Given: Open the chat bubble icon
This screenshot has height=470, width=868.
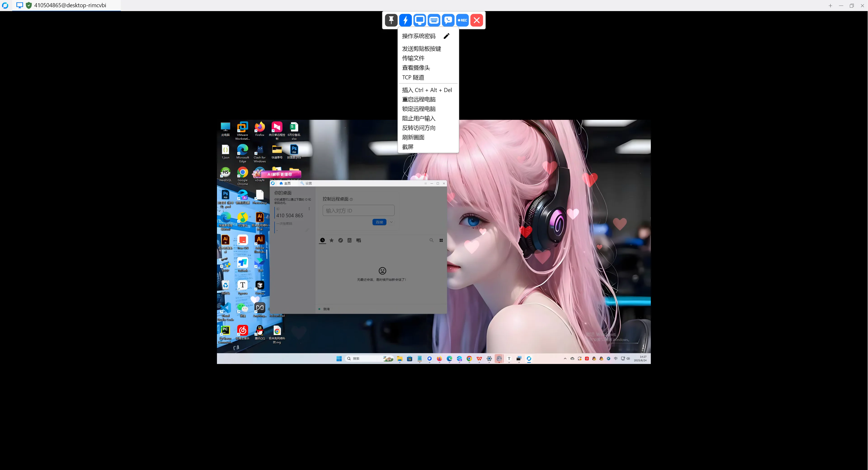Looking at the screenshot, I should 448,20.
